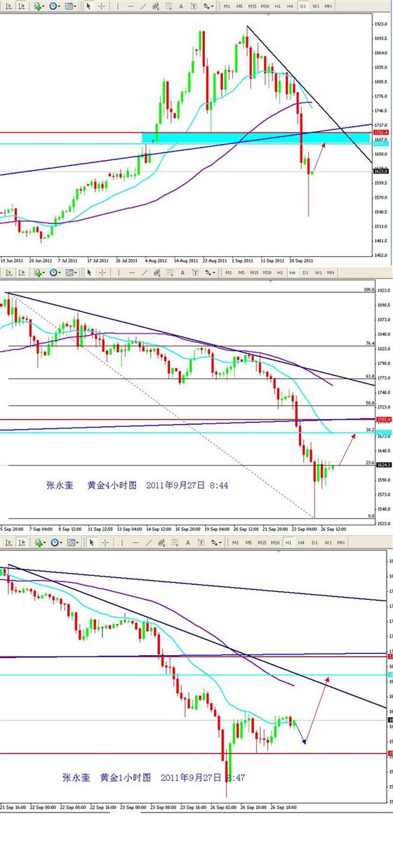
Task: Toggle the D1 timeframe in top chart toolbar
Action: click(x=302, y=6)
